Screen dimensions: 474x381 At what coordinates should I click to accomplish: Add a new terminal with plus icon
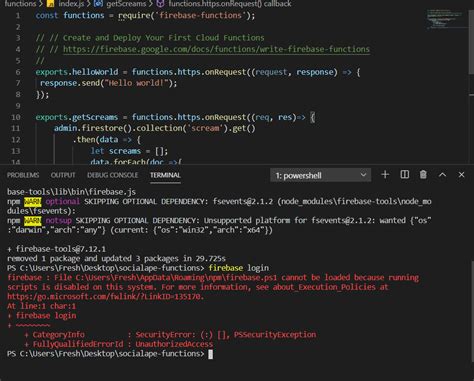(x=385, y=175)
